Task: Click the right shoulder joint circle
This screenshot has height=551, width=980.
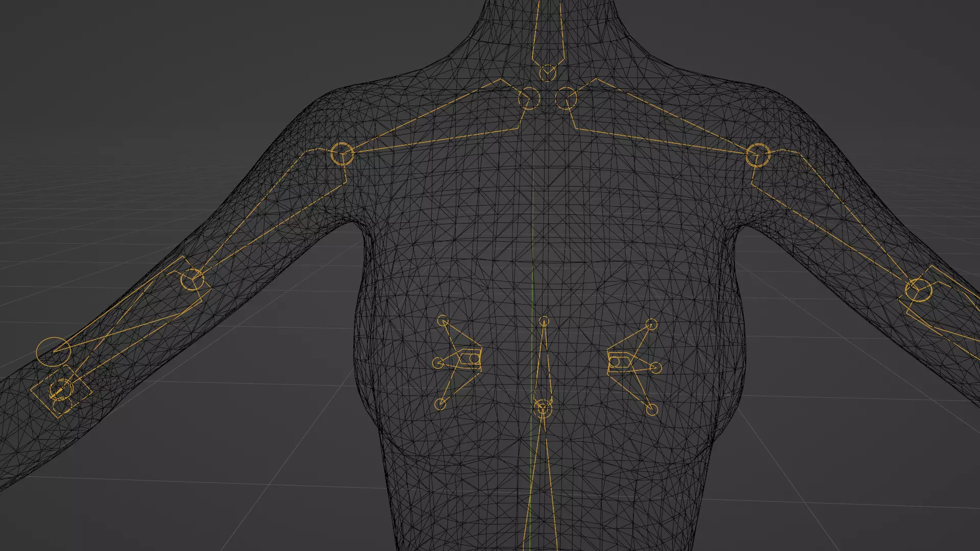Action: point(757,155)
